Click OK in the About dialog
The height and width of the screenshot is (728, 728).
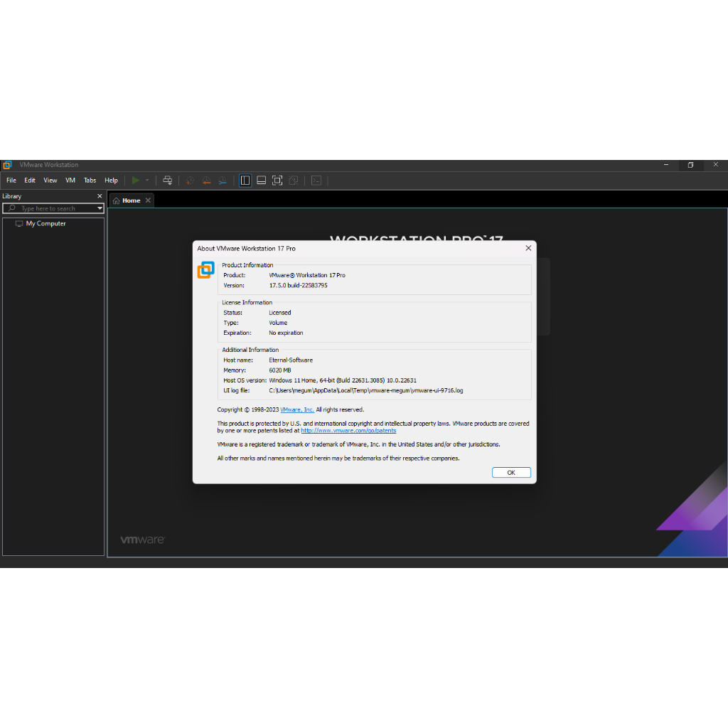511,472
